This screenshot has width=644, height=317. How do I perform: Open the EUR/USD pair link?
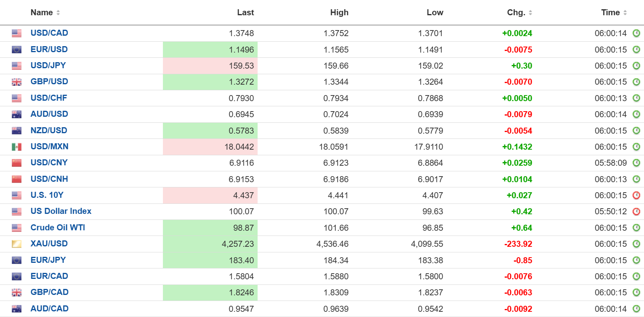pyautogui.click(x=49, y=49)
